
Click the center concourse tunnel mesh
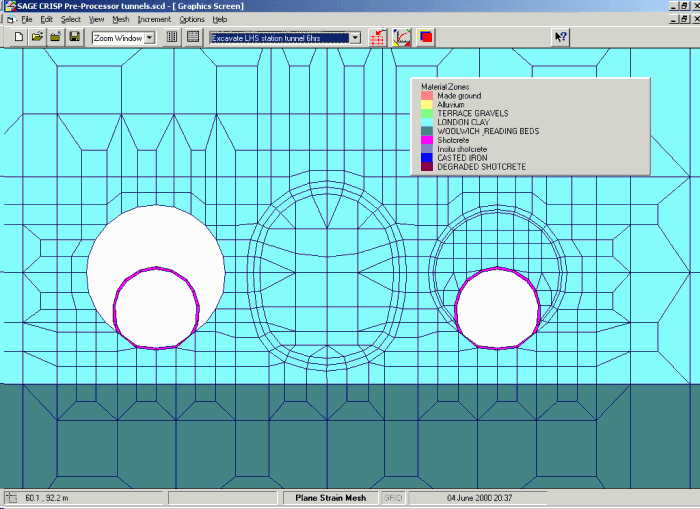click(x=327, y=271)
